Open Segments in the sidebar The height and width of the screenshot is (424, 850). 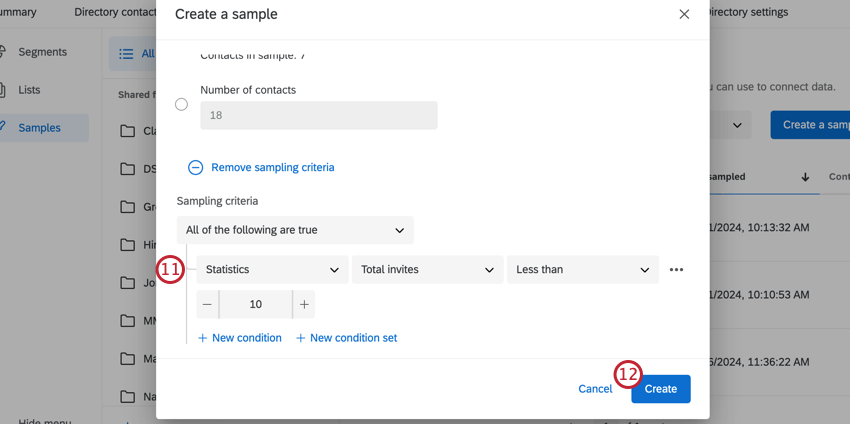(42, 52)
